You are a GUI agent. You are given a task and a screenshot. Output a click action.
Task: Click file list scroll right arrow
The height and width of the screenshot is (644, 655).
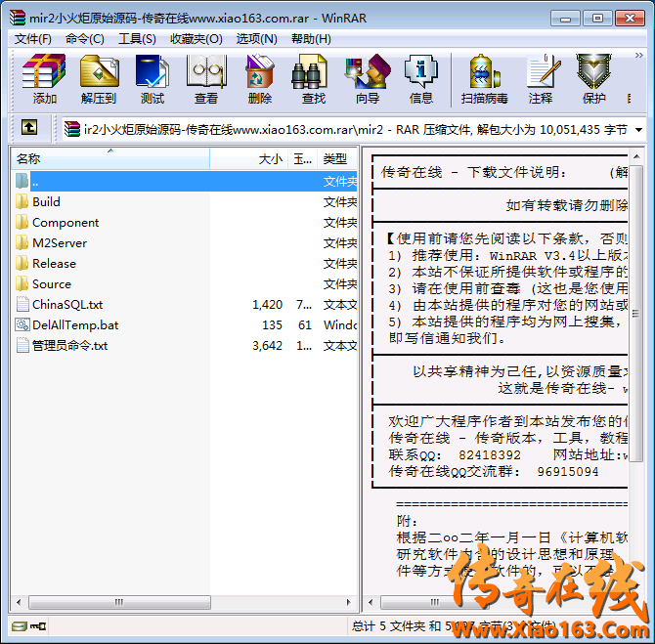(348, 602)
